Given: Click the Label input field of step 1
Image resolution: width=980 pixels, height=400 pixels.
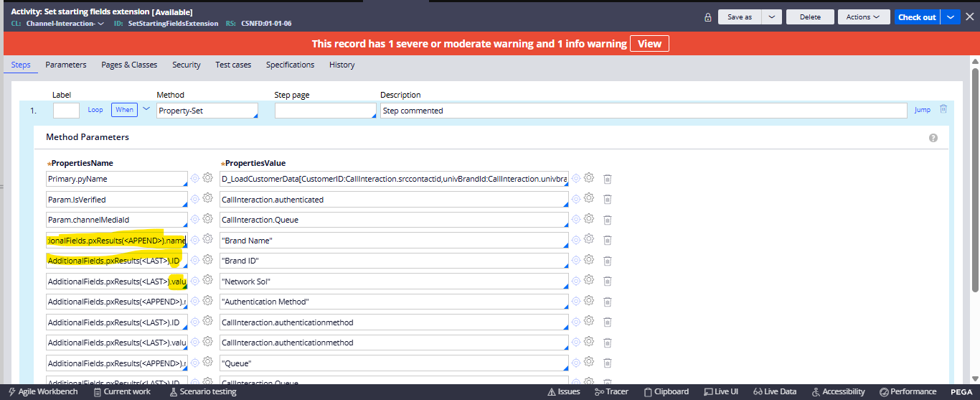Looking at the screenshot, I should 66,111.
